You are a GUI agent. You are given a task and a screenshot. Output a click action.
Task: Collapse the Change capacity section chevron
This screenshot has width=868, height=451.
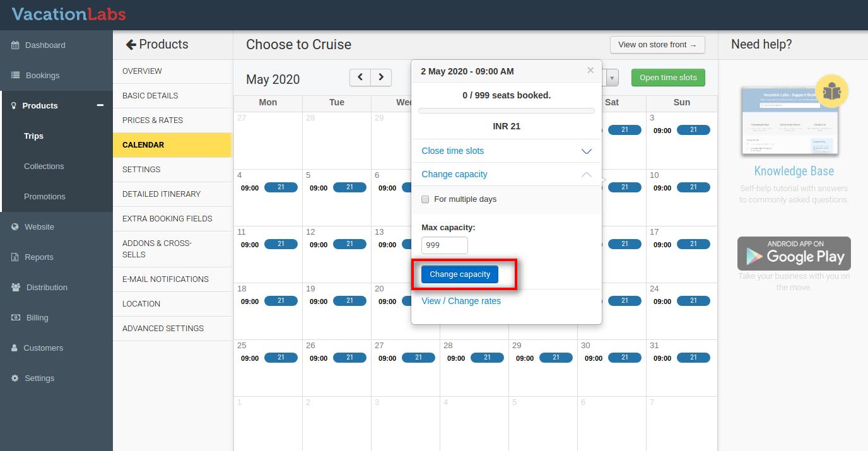(586, 175)
